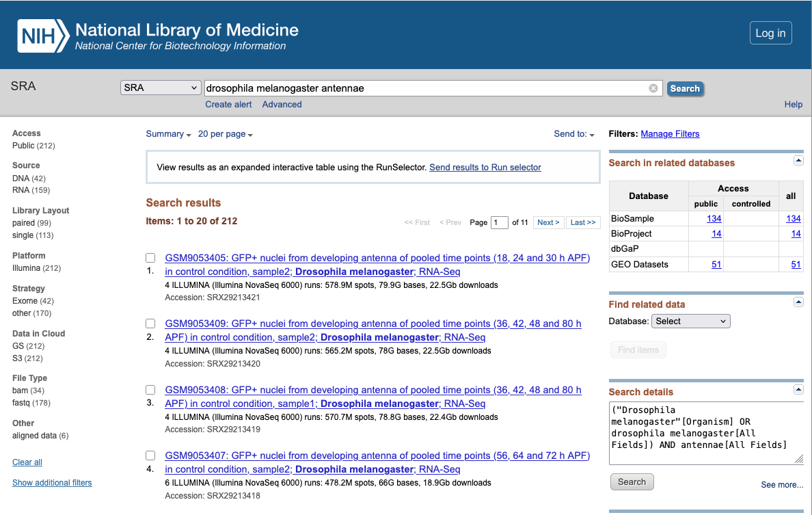The width and height of the screenshot is (812, 515).
Task: Clear the search box text
Action: 653,88
